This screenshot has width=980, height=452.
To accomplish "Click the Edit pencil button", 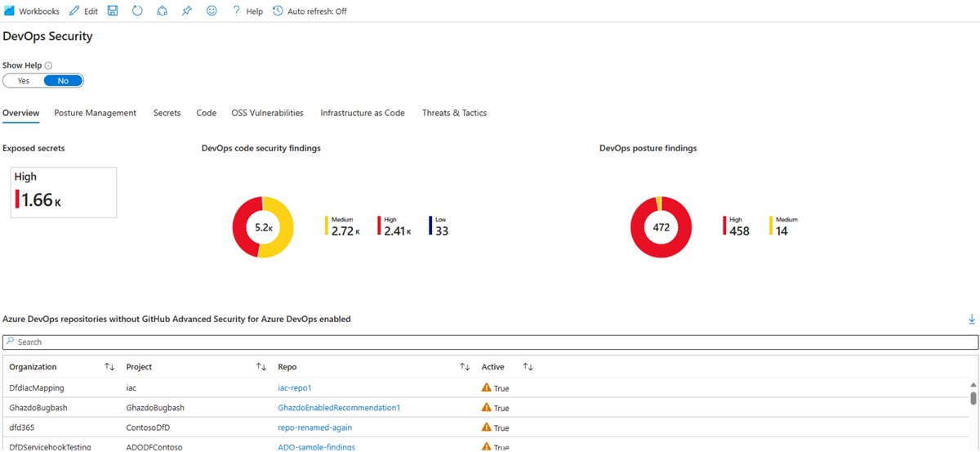I will (x=83, y=11).
